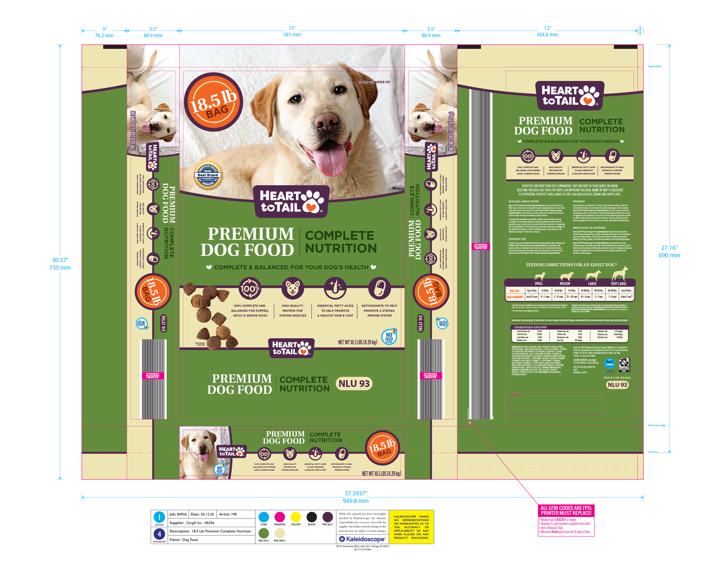Select the Cyan color swatch
The height and width of the screenshot is (567, 728).
click(264, 517)
